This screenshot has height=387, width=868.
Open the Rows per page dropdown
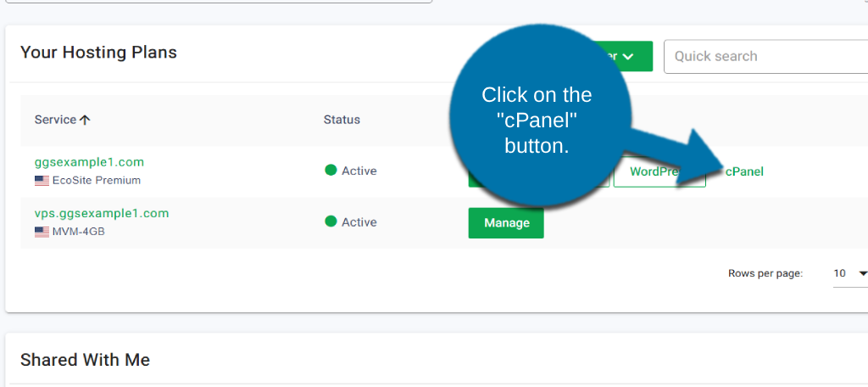[x=850, y=273]
